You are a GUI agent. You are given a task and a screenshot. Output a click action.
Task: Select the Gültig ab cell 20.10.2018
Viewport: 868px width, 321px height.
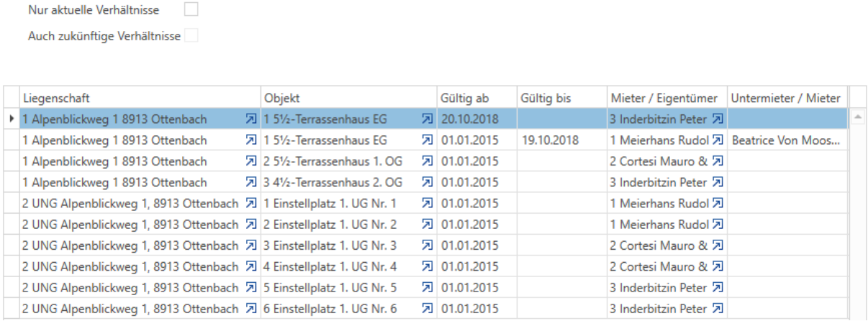tap(476, 118)
